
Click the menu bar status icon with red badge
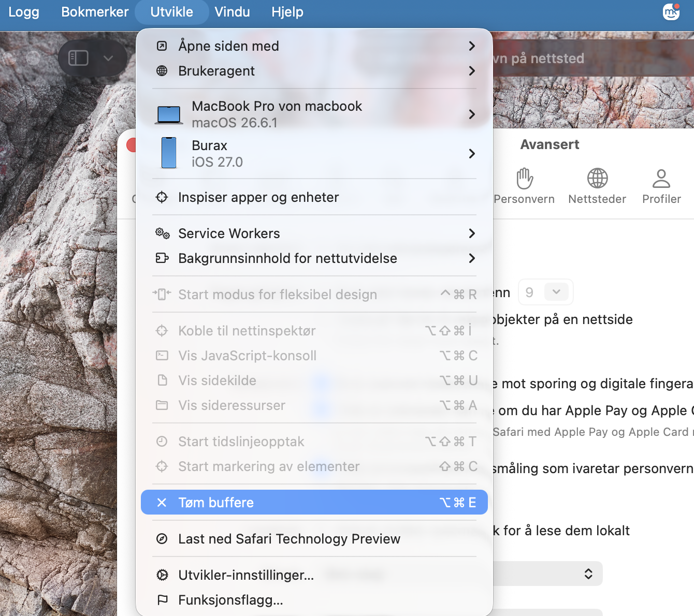pyautogui.click(x=671, y=11)
